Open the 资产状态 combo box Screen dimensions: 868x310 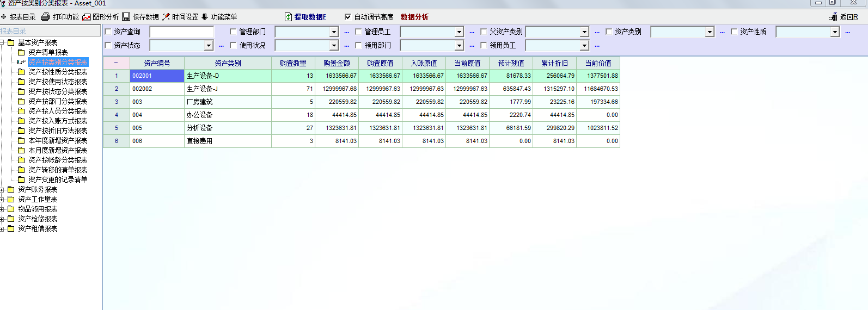click(209, 46)
